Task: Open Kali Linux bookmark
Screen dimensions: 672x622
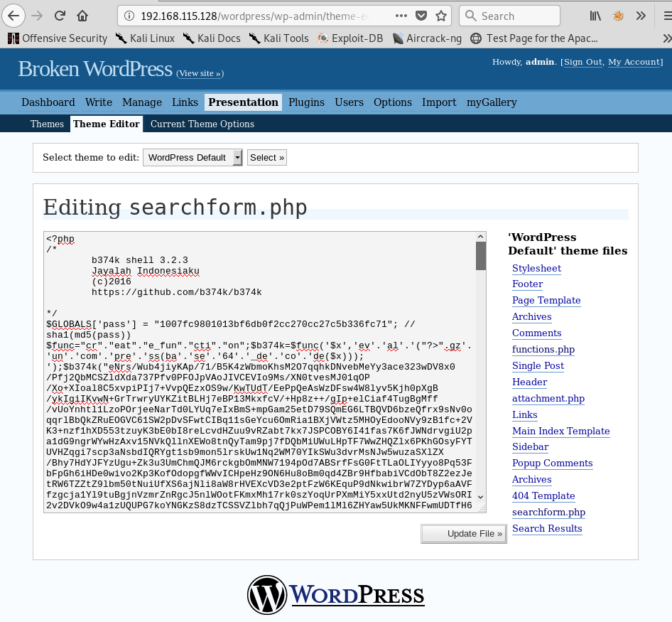Action: [145, 38]
